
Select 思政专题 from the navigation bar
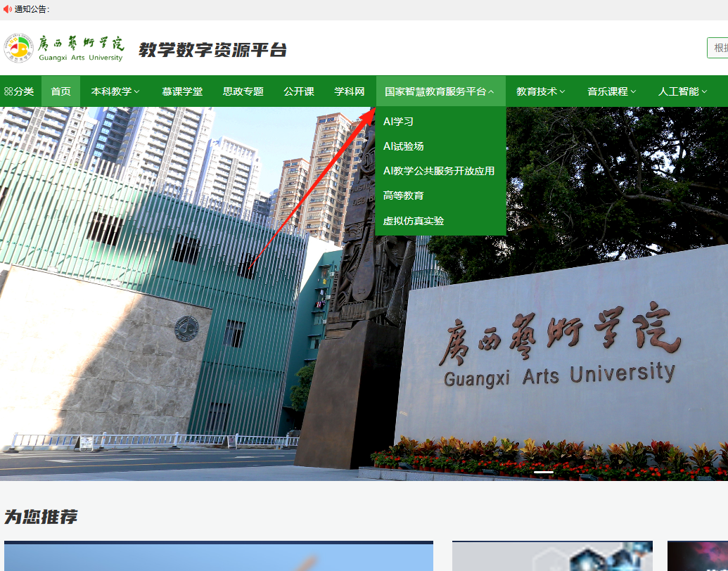pyautogui.click(x=242, y=91)
